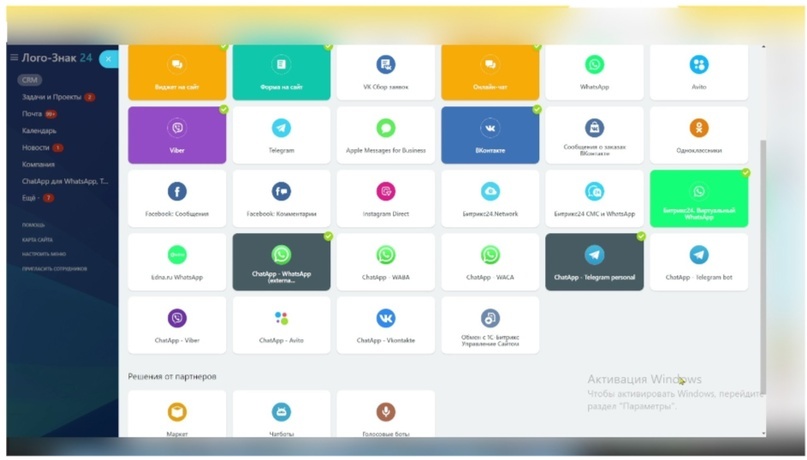Viewport: 807px width, 460px height.
Task: Open Обмен с 1С-Битрикс Управление Сайтом tile
Action: pyautogui.click(x=490, y=325)
